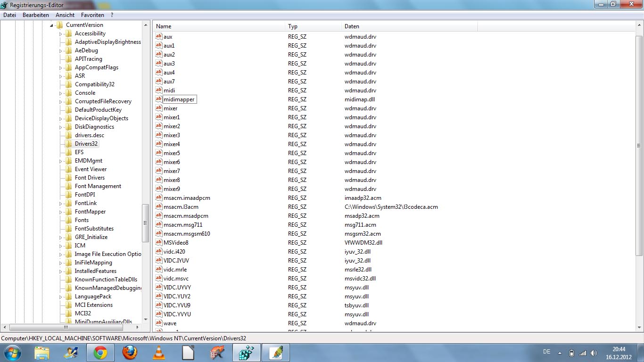Click the MCI32 folder icon
This screenshot has height=362, width=644.
point(69,313)
